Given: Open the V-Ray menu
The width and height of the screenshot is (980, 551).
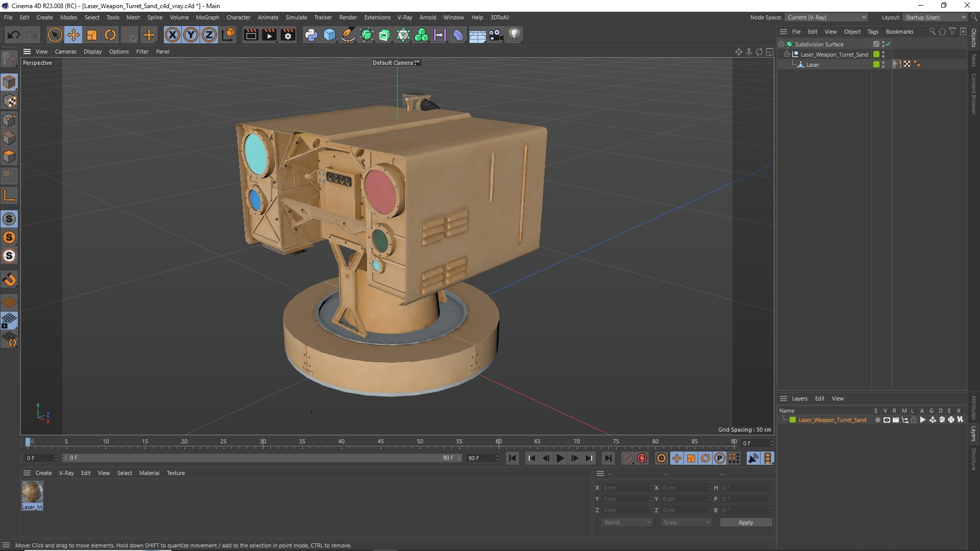Looking at the screenshot, I should click(405, 17).
